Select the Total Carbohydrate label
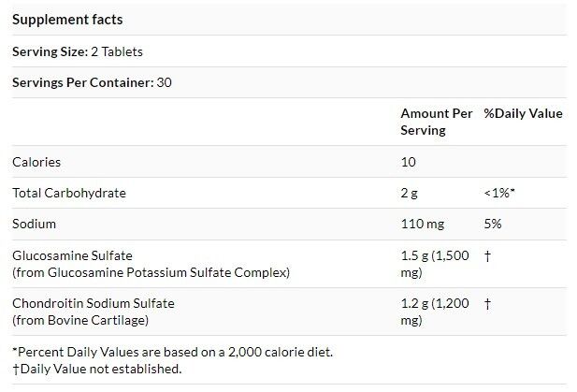This screenshot has width=577, height=392. coord(69,193)
